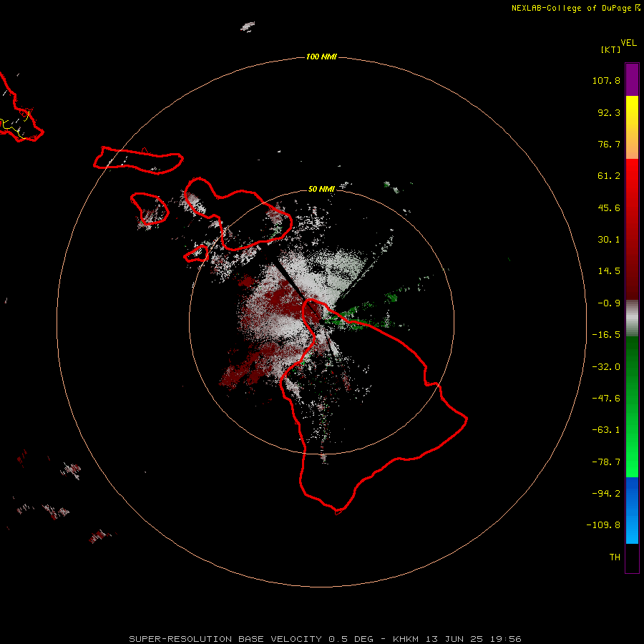Select the -109.8 legend value

pos(603,525)
